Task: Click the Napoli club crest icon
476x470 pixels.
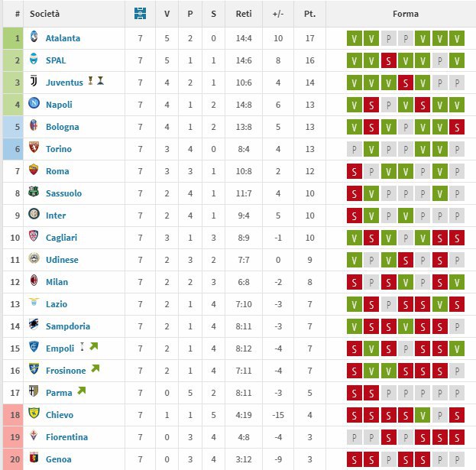Action: (34, 105)
